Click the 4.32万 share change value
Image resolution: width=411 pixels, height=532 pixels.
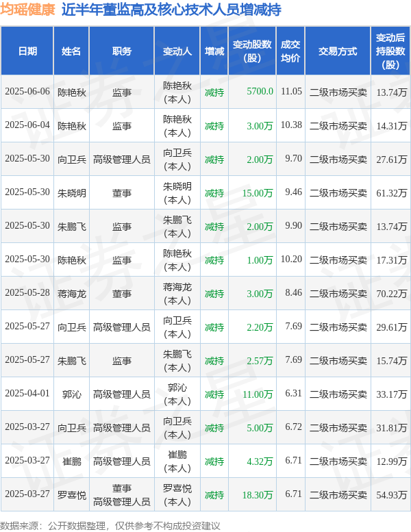coord(260,461)
